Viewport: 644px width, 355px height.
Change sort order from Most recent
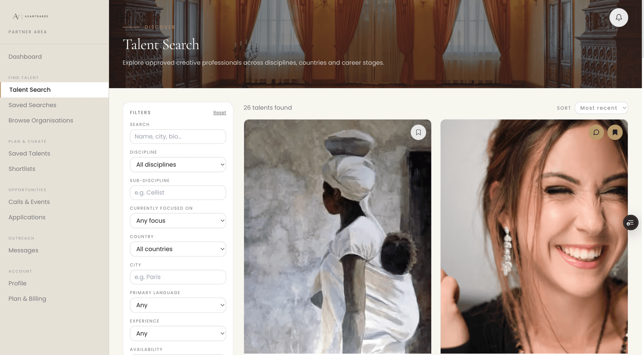point(601,108)
